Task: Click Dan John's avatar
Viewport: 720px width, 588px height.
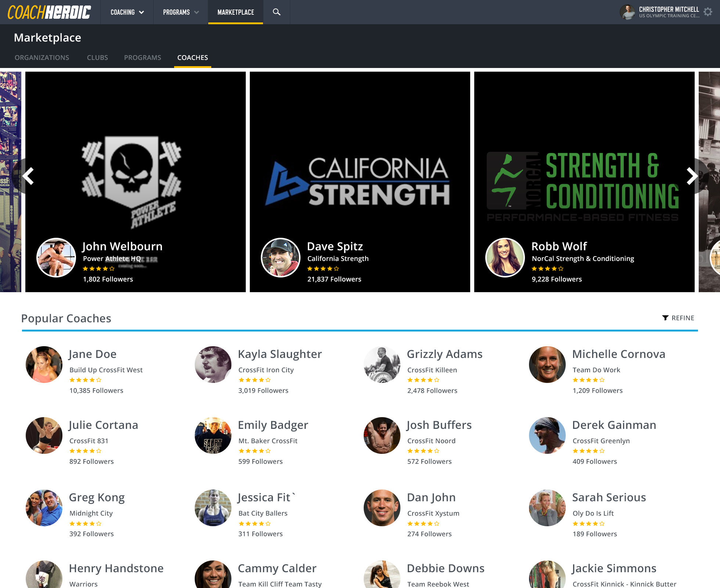Action: click(382, 508)
